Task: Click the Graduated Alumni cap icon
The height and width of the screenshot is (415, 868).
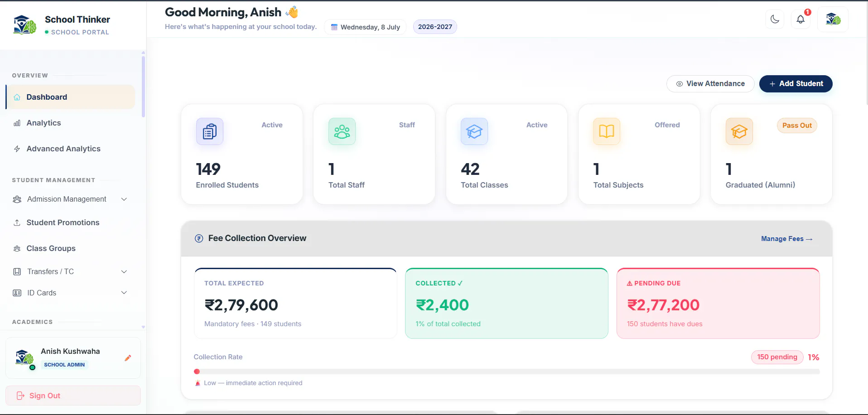Action: [x=739, y=131]
